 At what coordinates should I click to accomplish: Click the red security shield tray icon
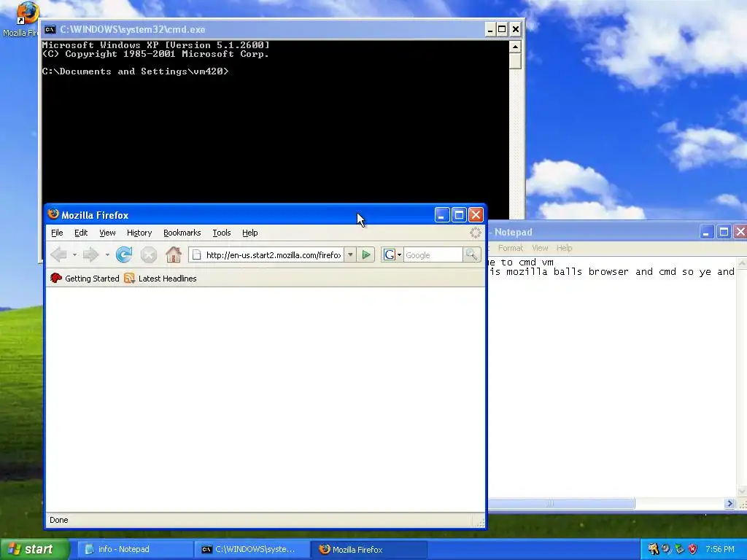(693, 550)
